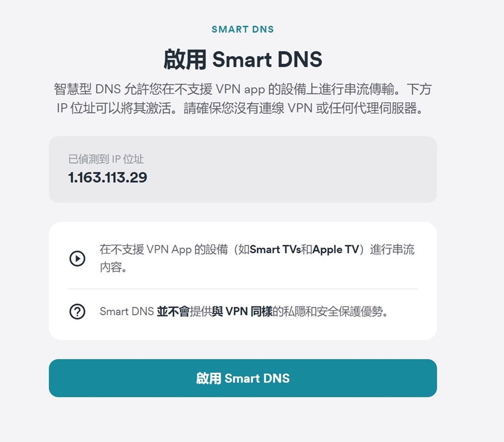
Task: Click the SMART DNS header label
Action: tap(242, 29)
